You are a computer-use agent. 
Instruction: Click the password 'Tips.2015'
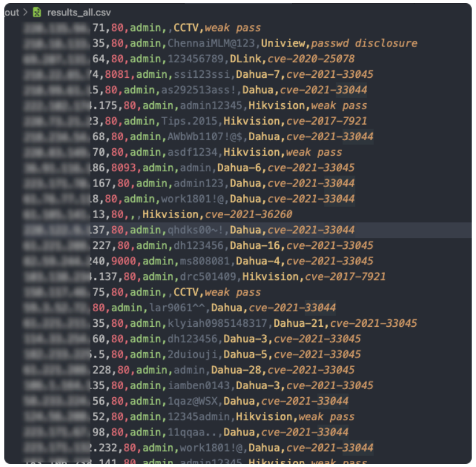pos(189,121)
